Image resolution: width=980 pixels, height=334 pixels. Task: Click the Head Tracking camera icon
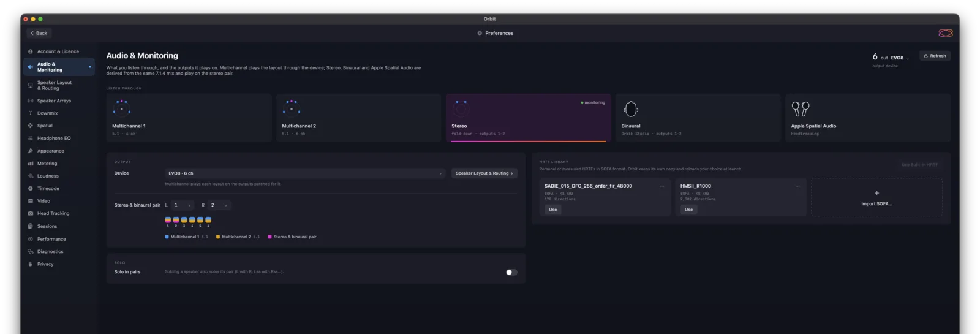(x=31, y=213)
